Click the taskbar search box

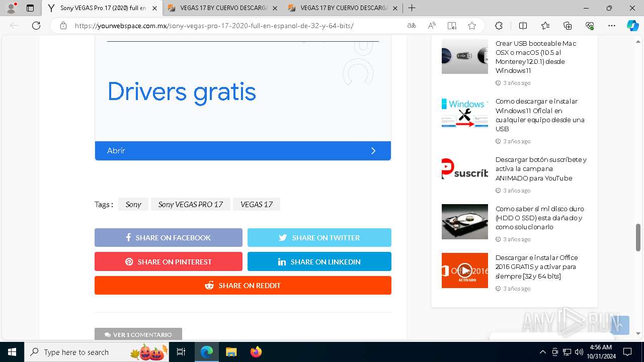[97, 352]
